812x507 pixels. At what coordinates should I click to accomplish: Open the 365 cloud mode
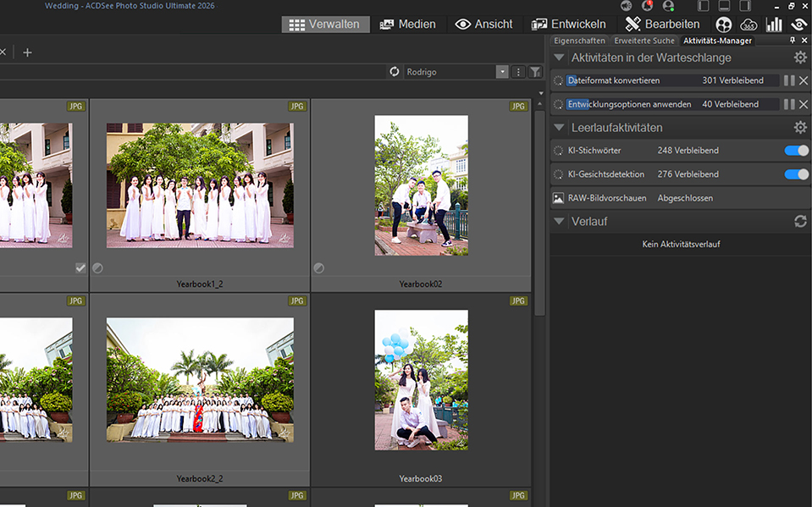click(748, 25)
